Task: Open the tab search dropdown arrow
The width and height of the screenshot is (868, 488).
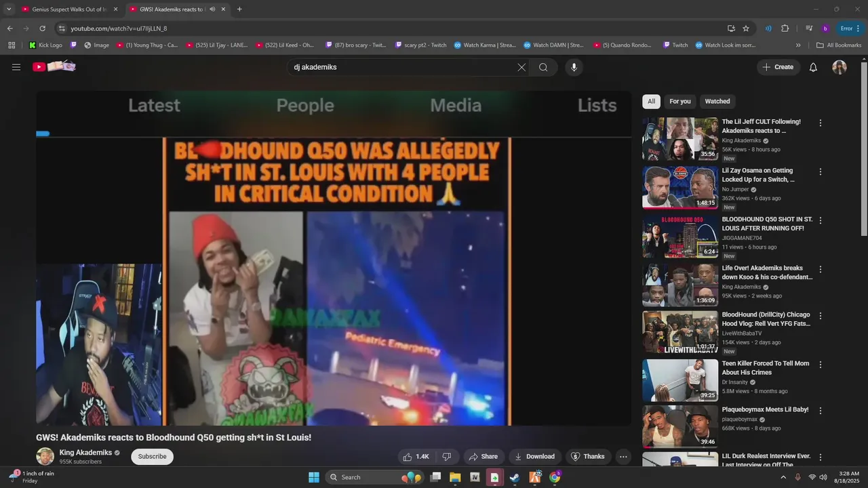Action: tap(9, 9)
